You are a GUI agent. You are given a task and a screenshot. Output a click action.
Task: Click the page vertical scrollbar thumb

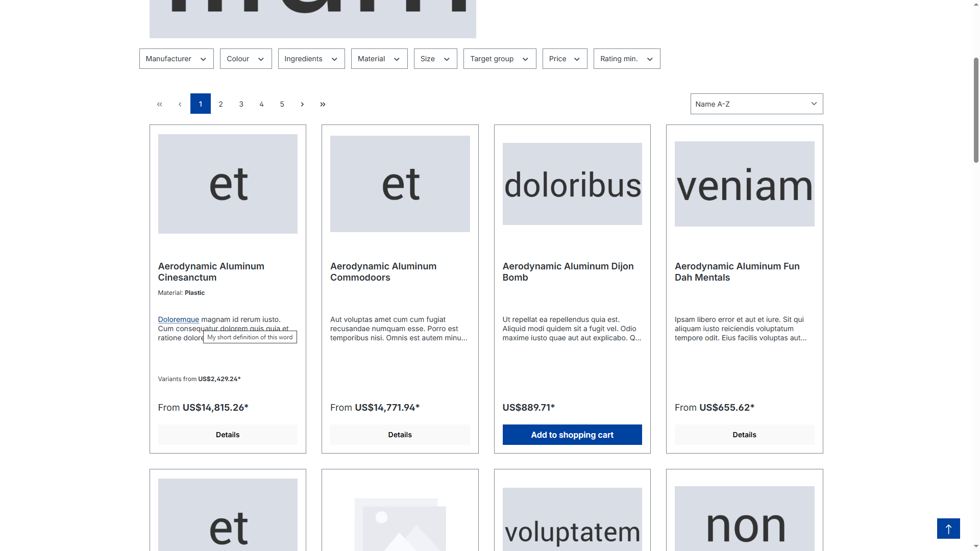[976, 110]
